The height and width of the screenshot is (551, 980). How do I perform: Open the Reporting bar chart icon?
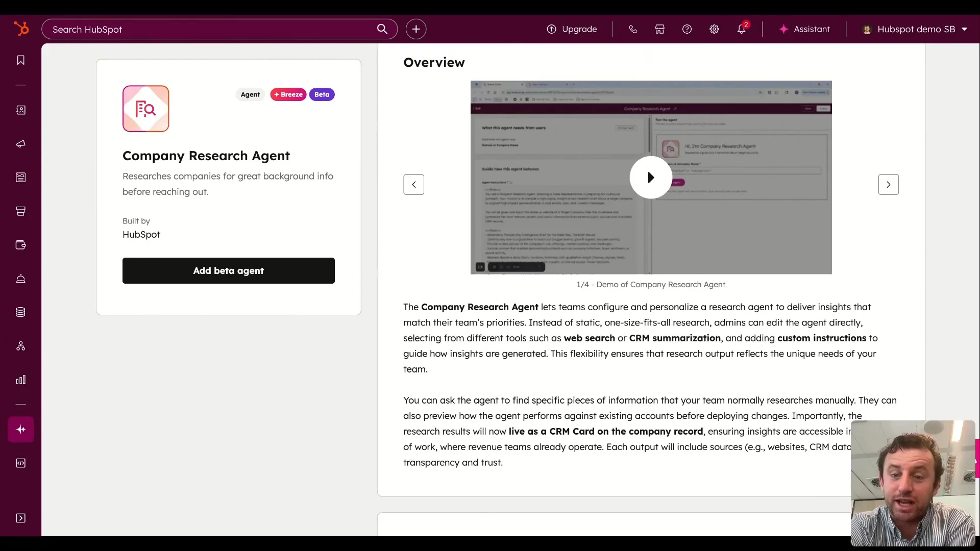click(x=20, y=380)
